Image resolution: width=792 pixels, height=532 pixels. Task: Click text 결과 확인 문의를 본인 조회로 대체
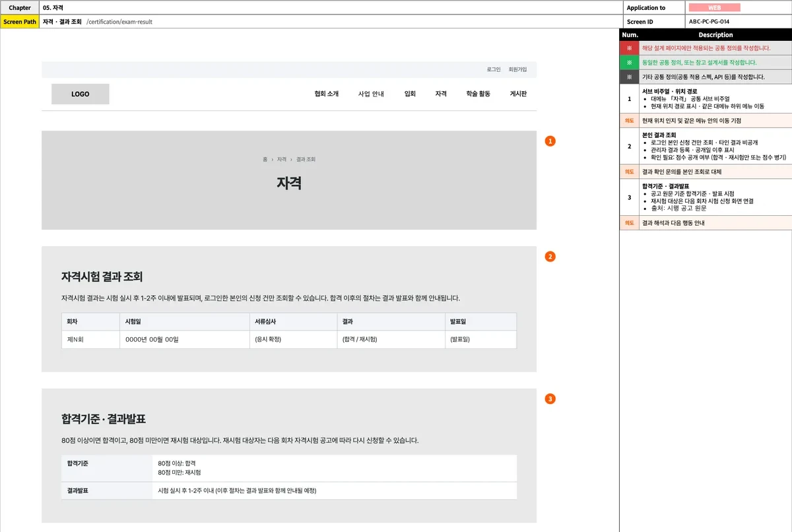tap(682, 172)
